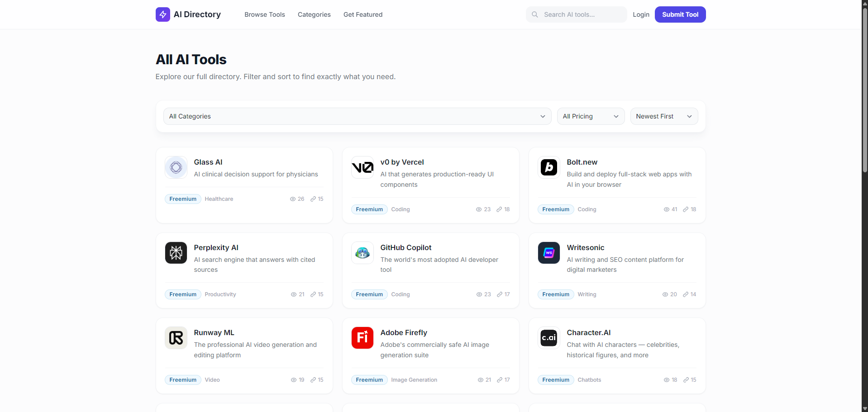Screen dimensions: 868x412
Task: Open the All Pricing filter dropdown
Action: tap(591, 116)
